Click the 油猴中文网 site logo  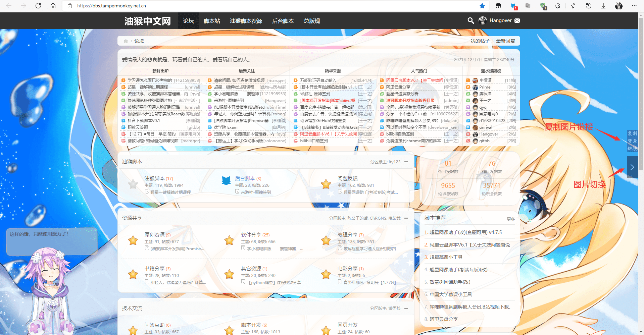pyautogui.click(x=148, y=21)
